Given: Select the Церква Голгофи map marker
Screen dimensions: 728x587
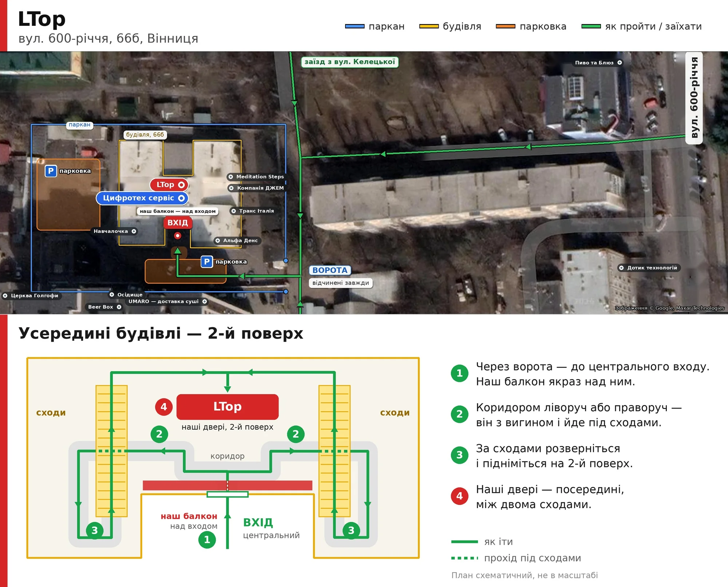Looking at the screenshot, I should point(31,296).
